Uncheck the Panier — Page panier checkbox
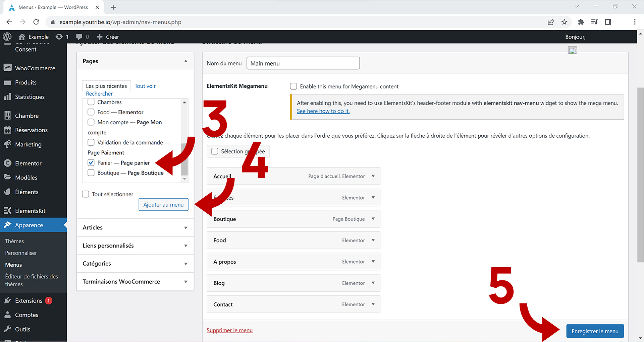The image size is (644, 342). pyautogui.click(x=91, y=163)
